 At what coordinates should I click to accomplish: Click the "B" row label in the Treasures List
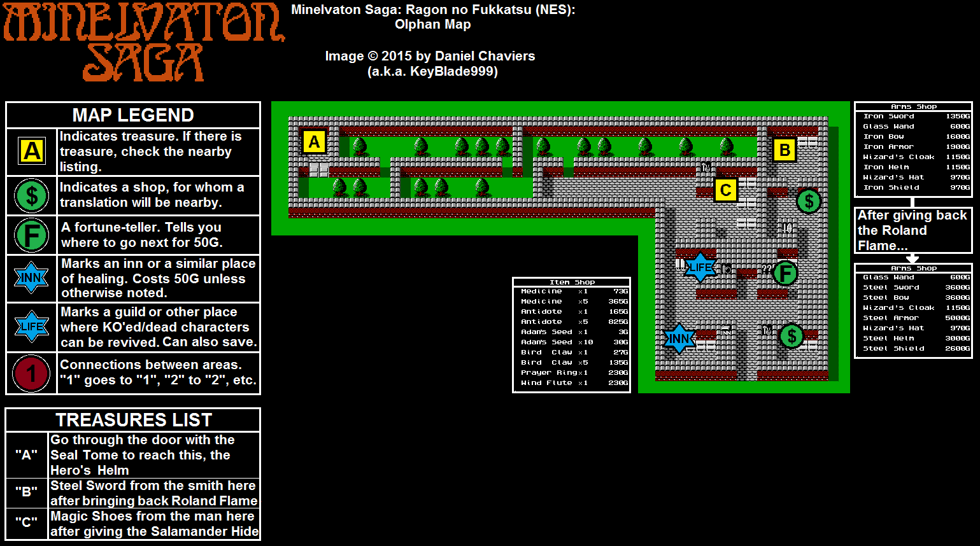[27, 493]
